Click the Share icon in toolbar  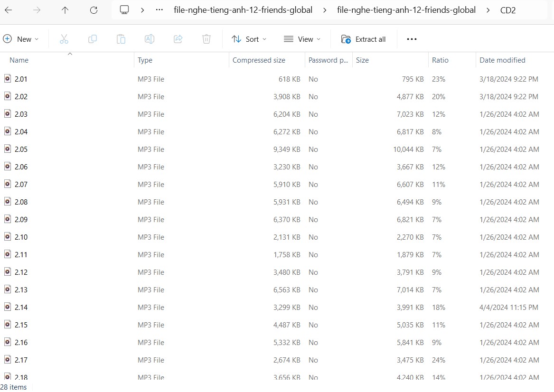point(178,39)
